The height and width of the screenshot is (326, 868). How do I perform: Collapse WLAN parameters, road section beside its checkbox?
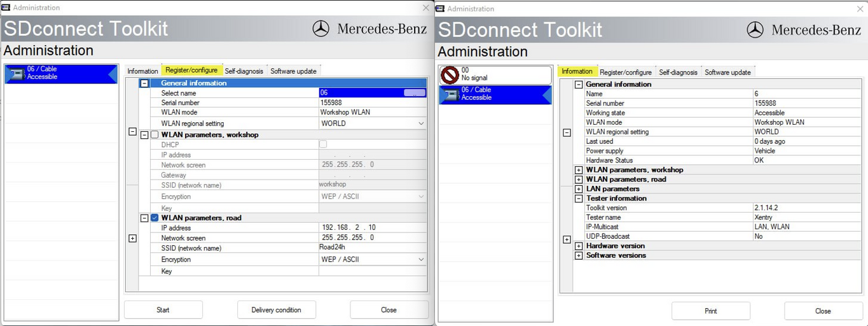[x=144, y=218]
